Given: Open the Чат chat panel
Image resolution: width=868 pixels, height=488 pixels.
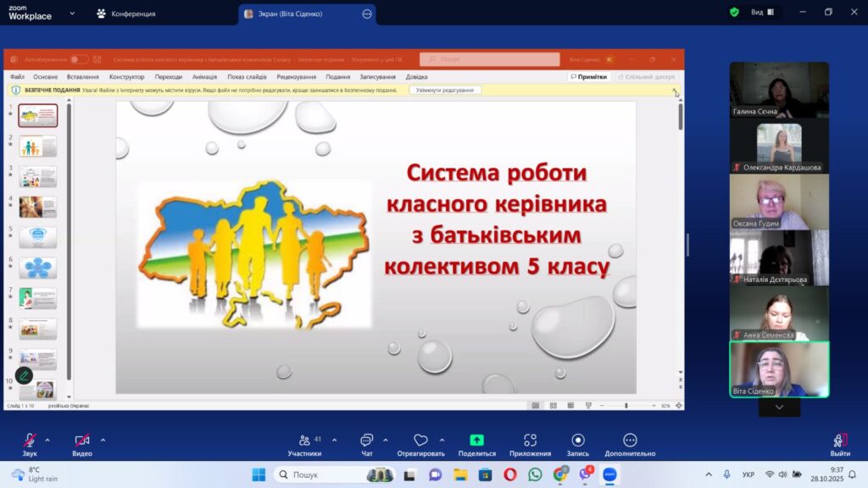Looking at the screenshot, I should tap(366, 441).
